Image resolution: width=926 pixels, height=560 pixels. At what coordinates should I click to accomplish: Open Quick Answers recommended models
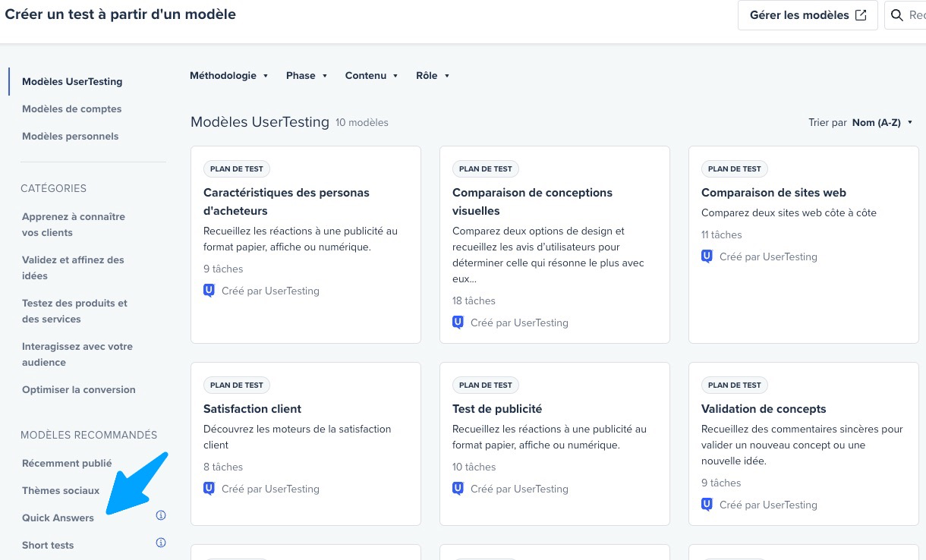58,518
